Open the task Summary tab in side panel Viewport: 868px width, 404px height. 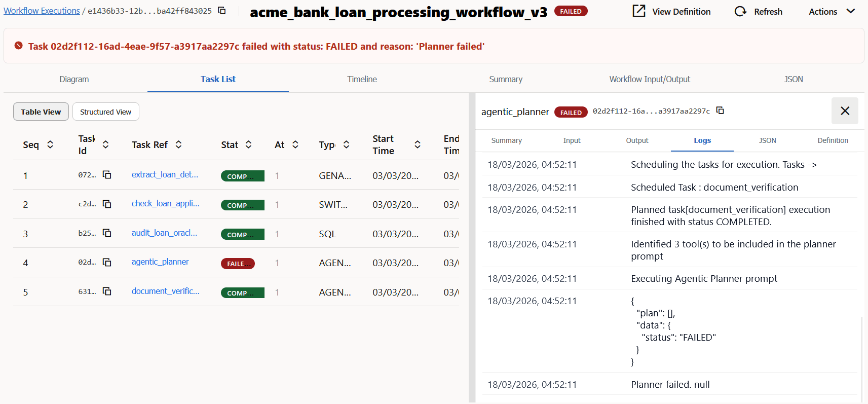click(x=507, y=140)
